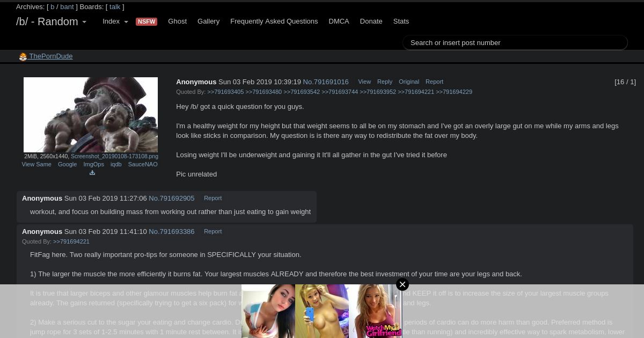
Task: Click View on the original post
Action: pyautogui.click(x=364, y=82)
